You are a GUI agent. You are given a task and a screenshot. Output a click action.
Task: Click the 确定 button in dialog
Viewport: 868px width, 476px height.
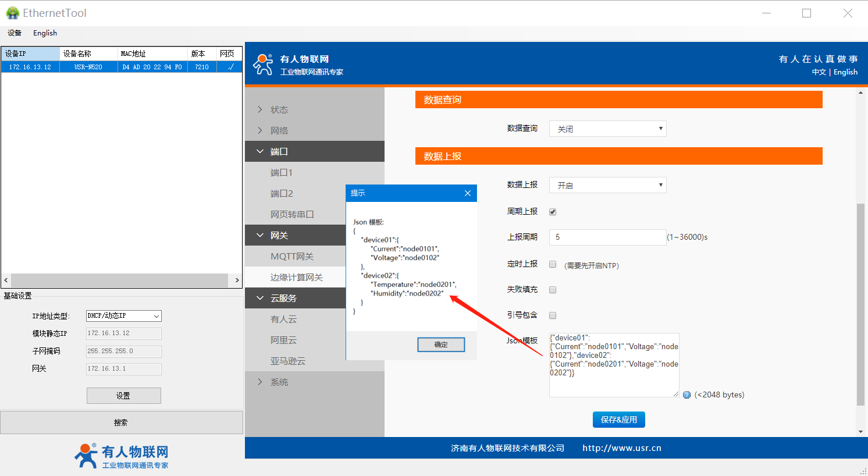click(x=441, y=345)
